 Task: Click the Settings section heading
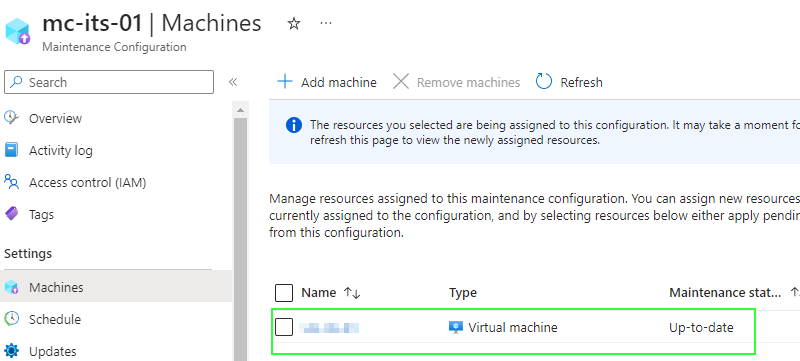click(28, 253)
